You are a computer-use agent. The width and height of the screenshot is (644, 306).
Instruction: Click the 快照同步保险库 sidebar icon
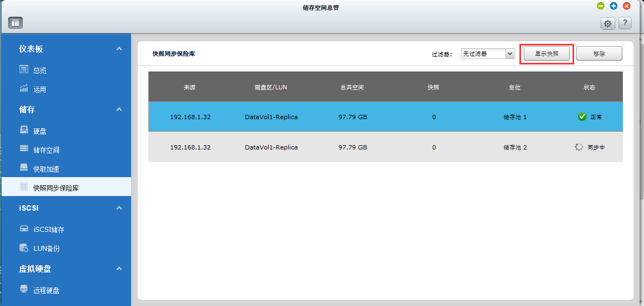tap(24, 187)
